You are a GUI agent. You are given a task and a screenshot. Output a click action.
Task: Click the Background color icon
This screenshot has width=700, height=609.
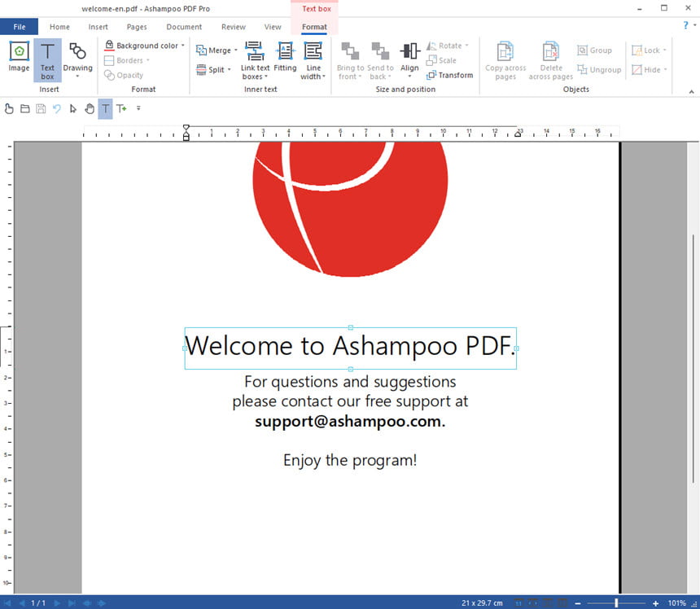coord(109,45)
